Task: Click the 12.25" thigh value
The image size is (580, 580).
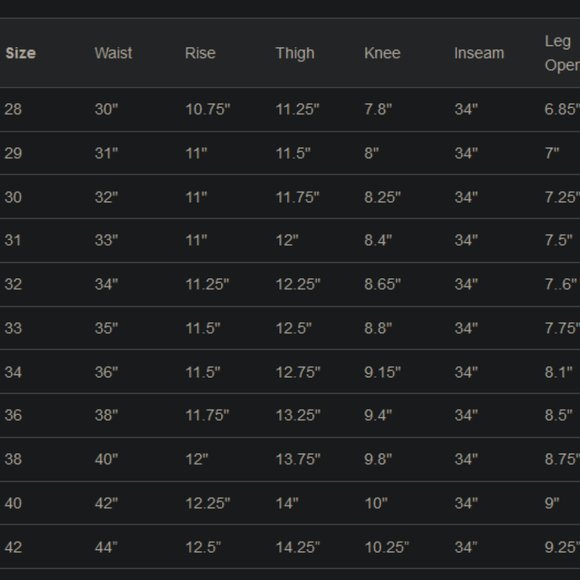Action: point(298,284)
